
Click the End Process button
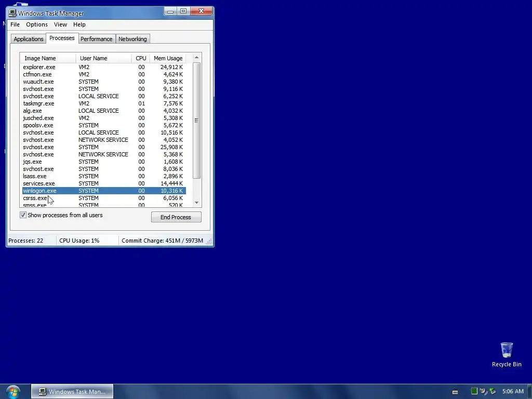176,217
